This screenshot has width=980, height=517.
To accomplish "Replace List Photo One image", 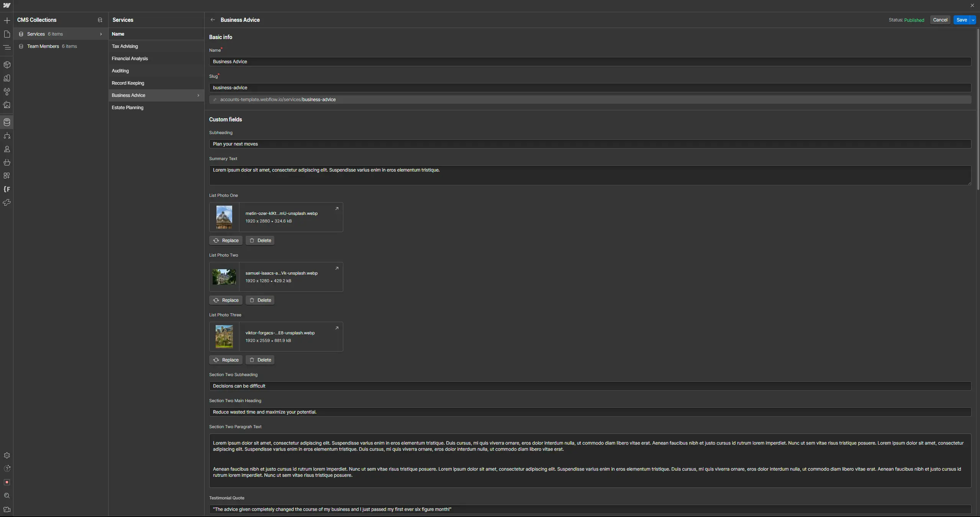I will click(226, 241).
